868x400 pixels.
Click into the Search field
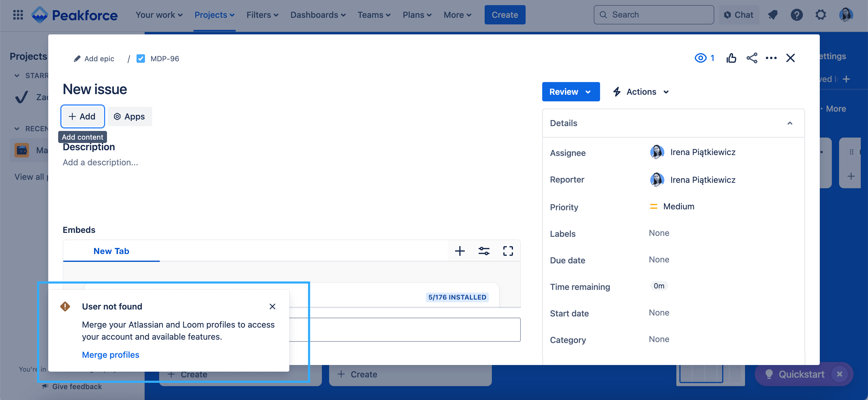[x=653, y=15]
